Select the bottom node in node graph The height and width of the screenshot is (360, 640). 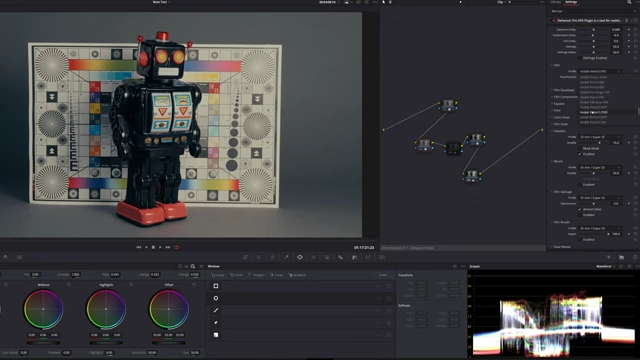tap(471, 176)
